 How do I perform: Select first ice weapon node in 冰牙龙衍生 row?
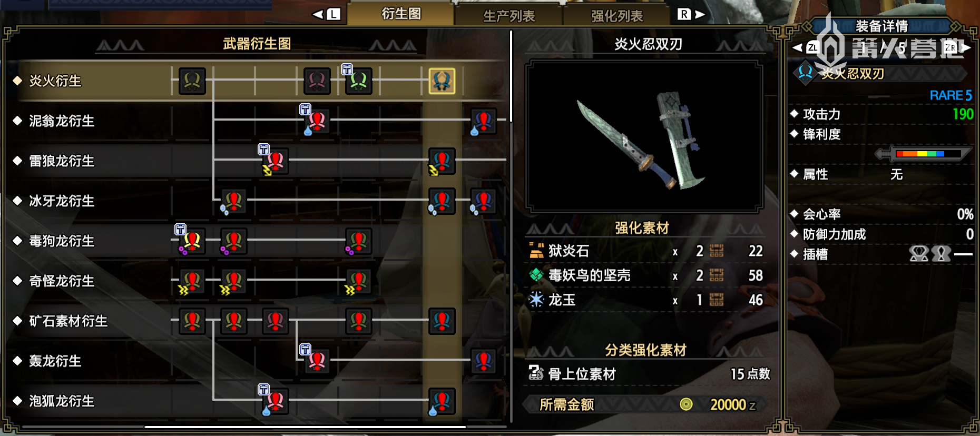pyautogui.click(x=233, y=201)
